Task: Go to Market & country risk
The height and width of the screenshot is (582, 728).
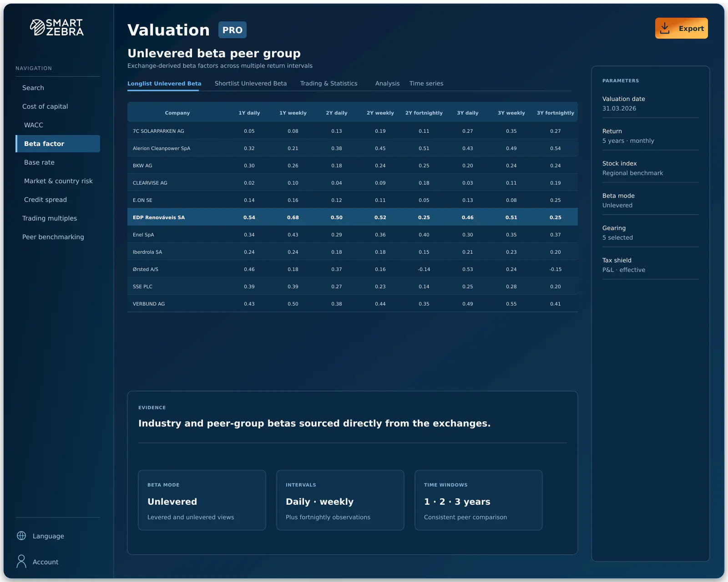Action: coord(58,181)
